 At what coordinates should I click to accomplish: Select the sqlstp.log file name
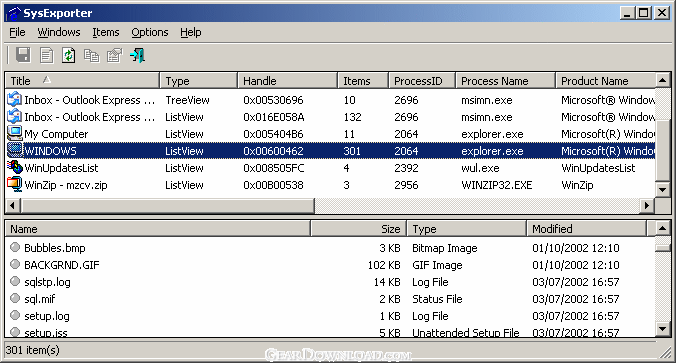(47, 282)
